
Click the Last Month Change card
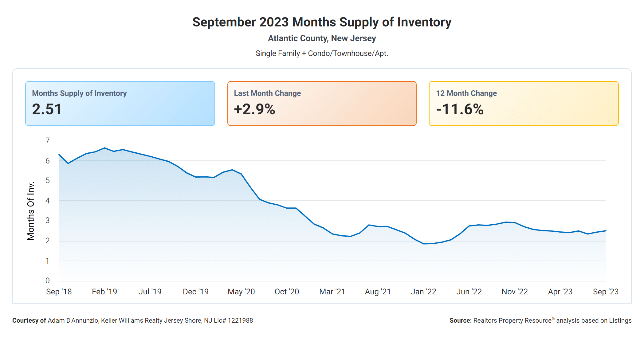coord(322,103)
